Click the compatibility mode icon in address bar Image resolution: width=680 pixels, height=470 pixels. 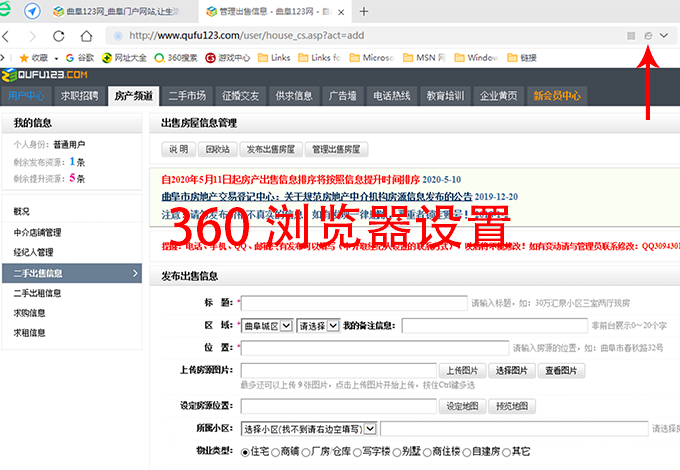click(648, 35)
